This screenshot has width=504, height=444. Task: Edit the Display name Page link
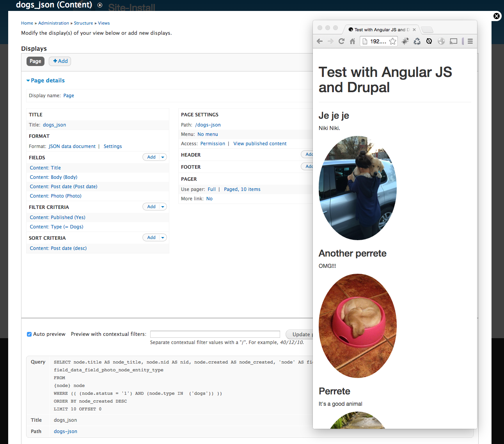[x=69, y=96]
